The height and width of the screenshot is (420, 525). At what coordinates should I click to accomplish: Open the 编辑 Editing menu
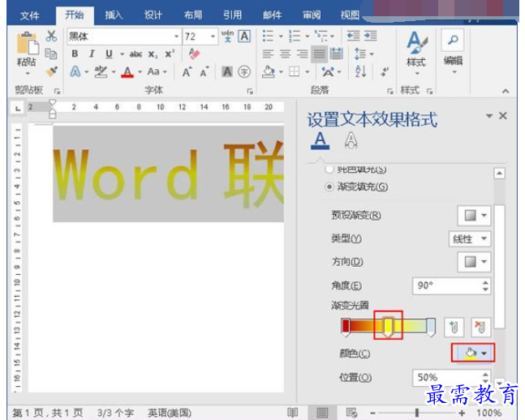454,52
